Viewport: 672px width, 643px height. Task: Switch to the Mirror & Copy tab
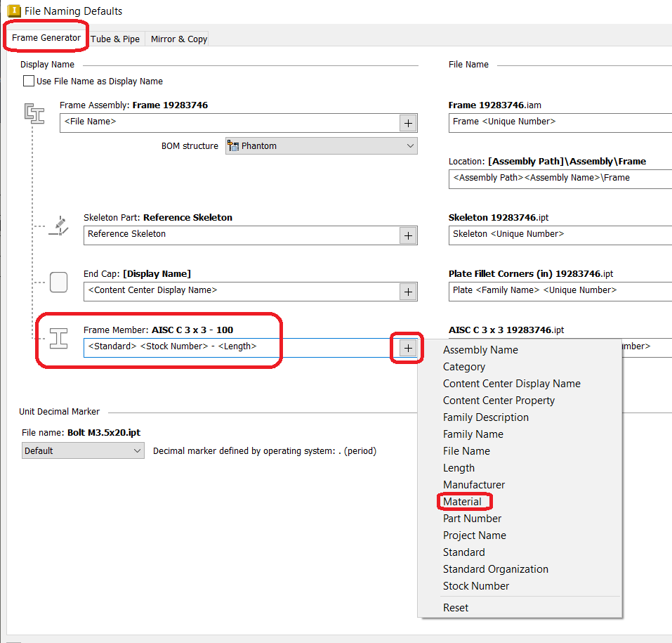(179, 39)
